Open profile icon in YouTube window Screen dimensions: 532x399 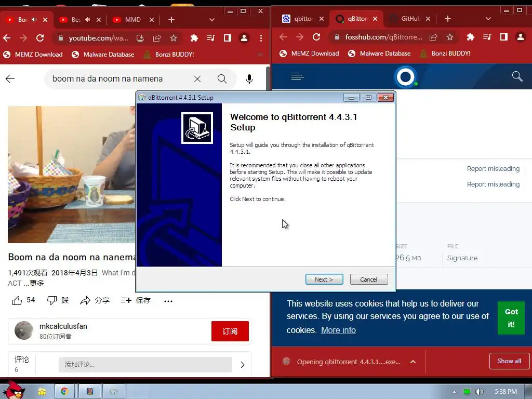pyautogui.click(x=244, y=38)
